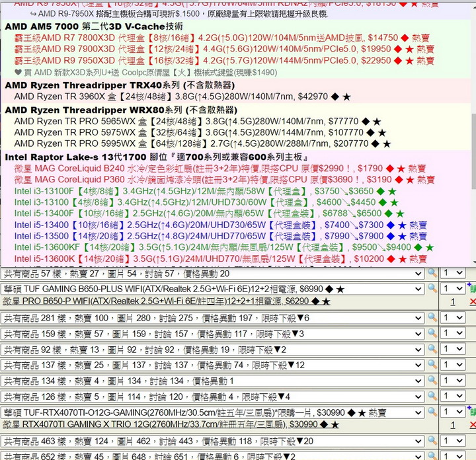Image resolution: width=476 pixels, height=460 pixels.
Task: Open quantity dropdown for 共有商品 137 樣 row
Action: 453,364
